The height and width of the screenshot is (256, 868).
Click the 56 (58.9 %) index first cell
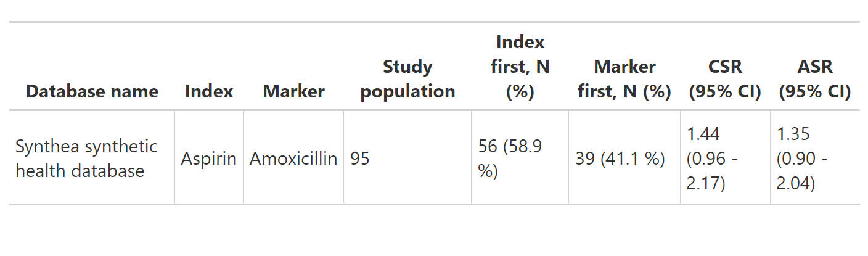(x=510, y=159)
